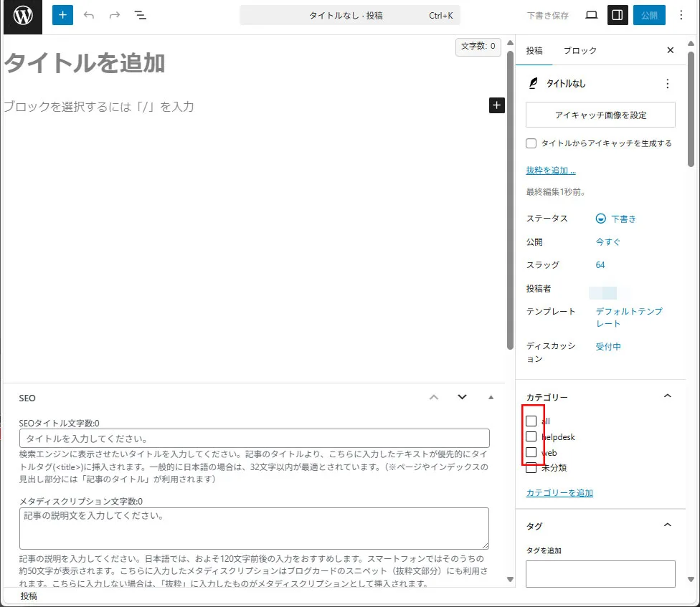
Task: Add block with black plus button
Action: pyautogui.click(x=496, y=105)
